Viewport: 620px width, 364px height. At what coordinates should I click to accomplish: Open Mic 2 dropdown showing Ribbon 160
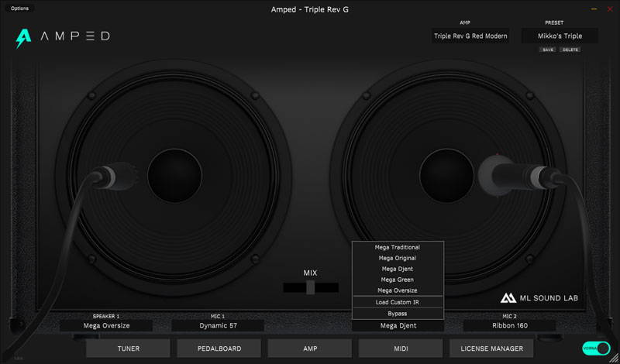[509, 325]
